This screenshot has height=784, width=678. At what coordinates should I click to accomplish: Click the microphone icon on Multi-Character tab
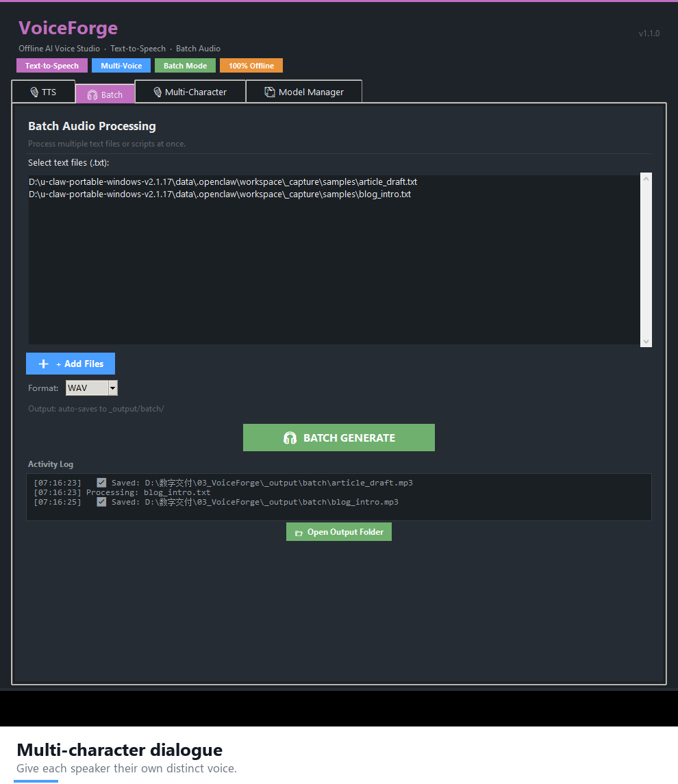click(158, 92)
